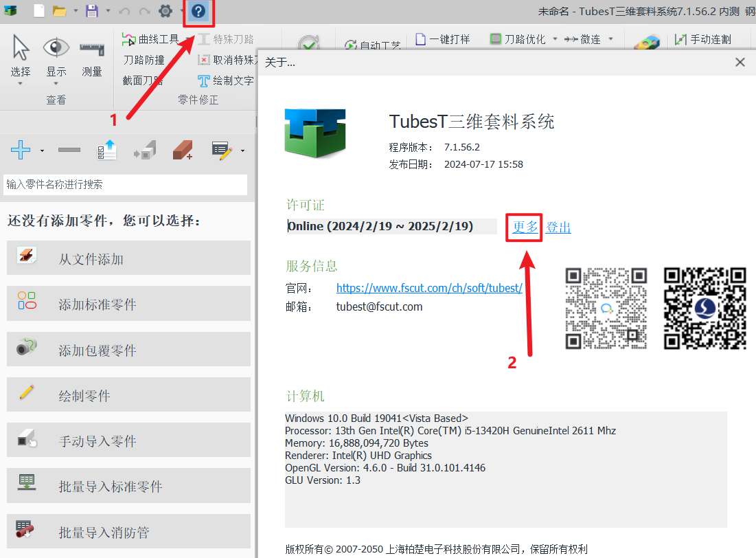Image resolution: width=756 pixels, height=558 pixels.
Task: Expand dropdown arrow beside settings gear
Action: (x=182, y=10)
